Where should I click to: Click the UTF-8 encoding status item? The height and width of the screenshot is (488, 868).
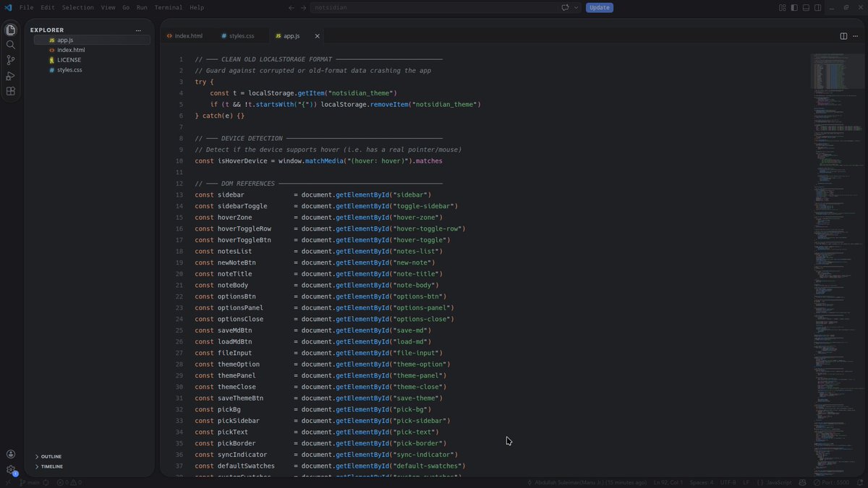pyautogui.click(x=728, y=482)
